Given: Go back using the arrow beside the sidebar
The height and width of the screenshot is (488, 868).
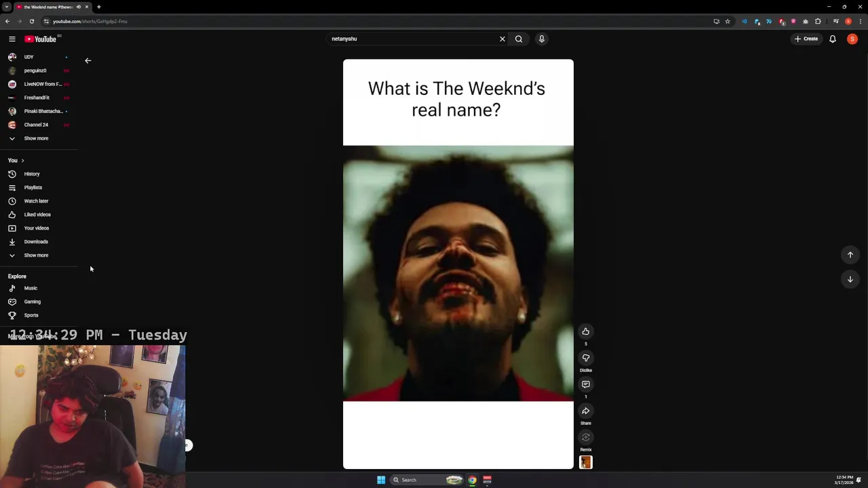Looking at the screenshot, I should coord(87,61).
